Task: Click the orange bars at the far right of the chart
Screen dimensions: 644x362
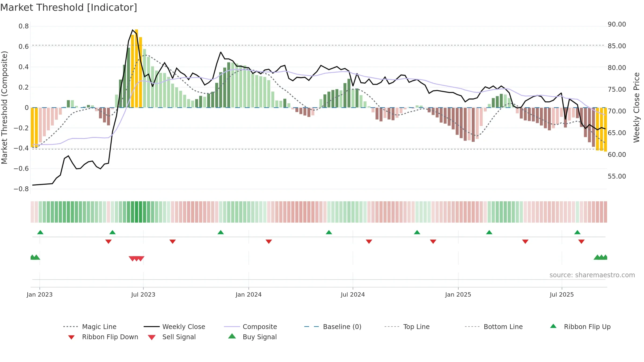Action: click(601, 130)
